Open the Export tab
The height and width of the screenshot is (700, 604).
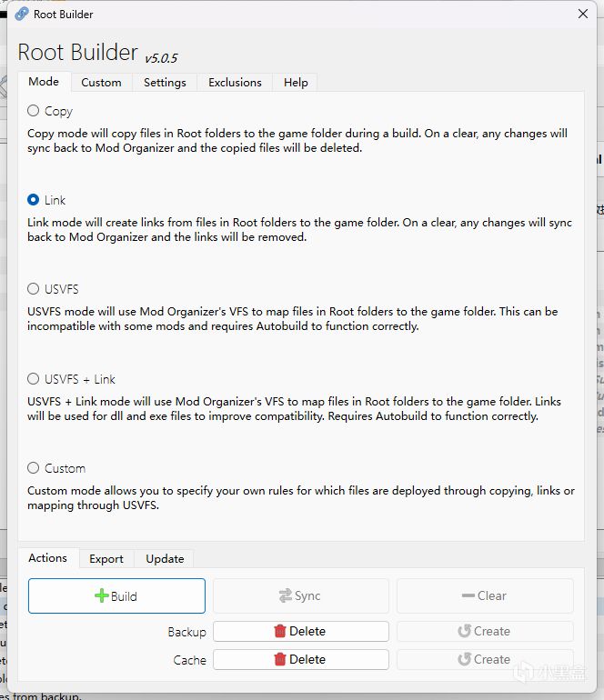click(x=106, y=559)
